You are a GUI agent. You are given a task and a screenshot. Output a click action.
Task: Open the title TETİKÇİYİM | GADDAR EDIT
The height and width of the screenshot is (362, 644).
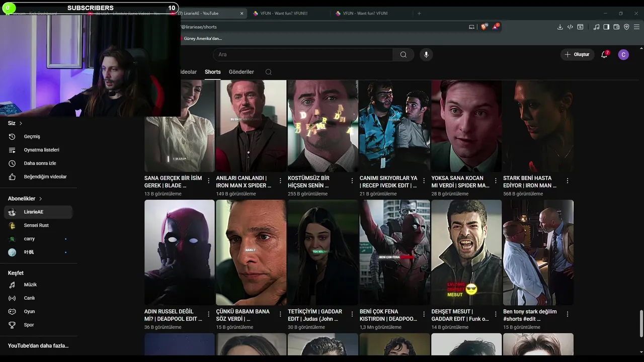coord(315,315)
